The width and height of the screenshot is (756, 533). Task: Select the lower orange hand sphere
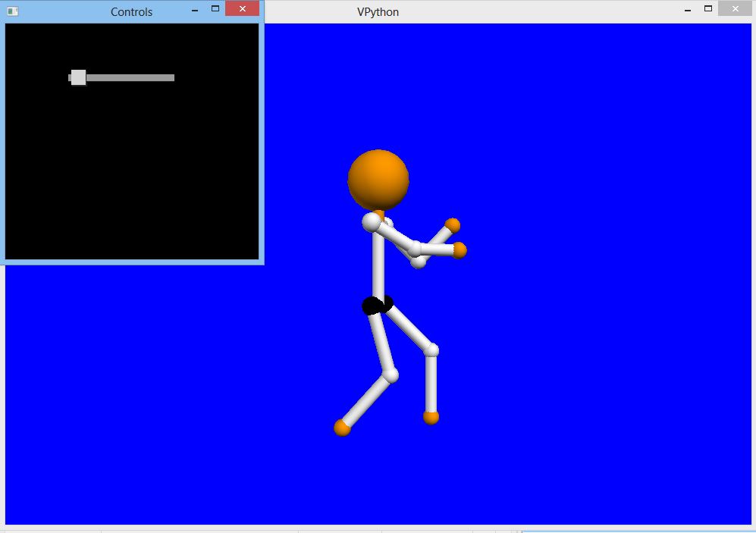tap(459, 250)
